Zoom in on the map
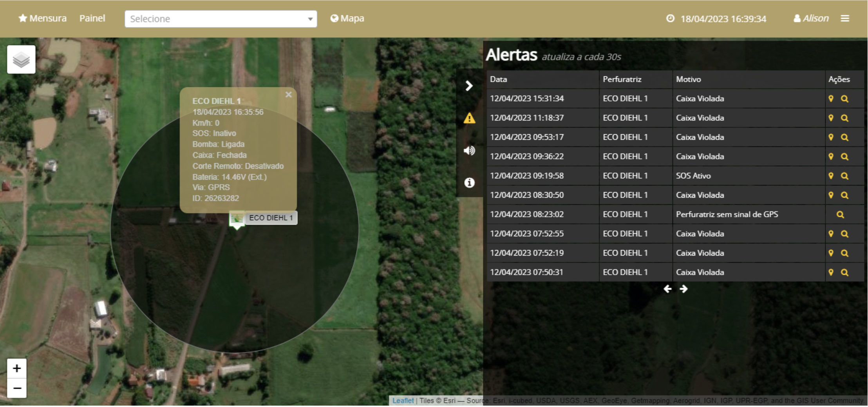This screenshot has height=407, width=868. click(x=17, y=368)
